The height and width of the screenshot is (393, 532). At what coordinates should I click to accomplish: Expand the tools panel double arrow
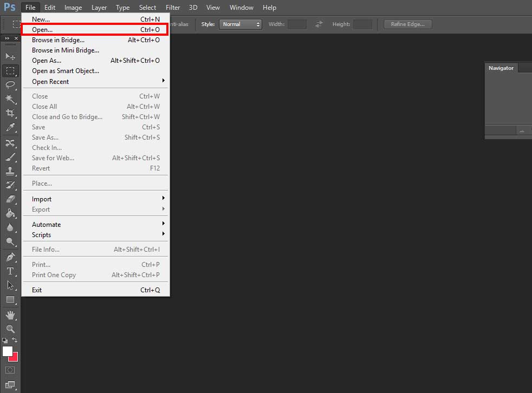pos(7,38)
